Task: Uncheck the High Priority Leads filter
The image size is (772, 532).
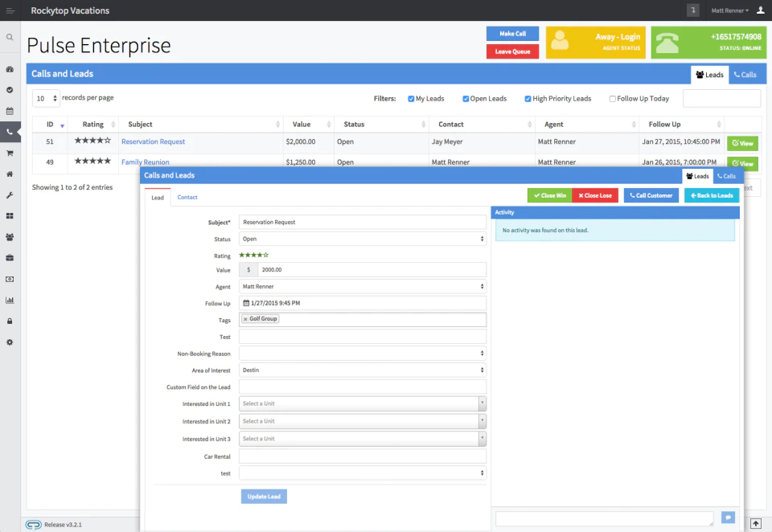Action: point(528,99)
